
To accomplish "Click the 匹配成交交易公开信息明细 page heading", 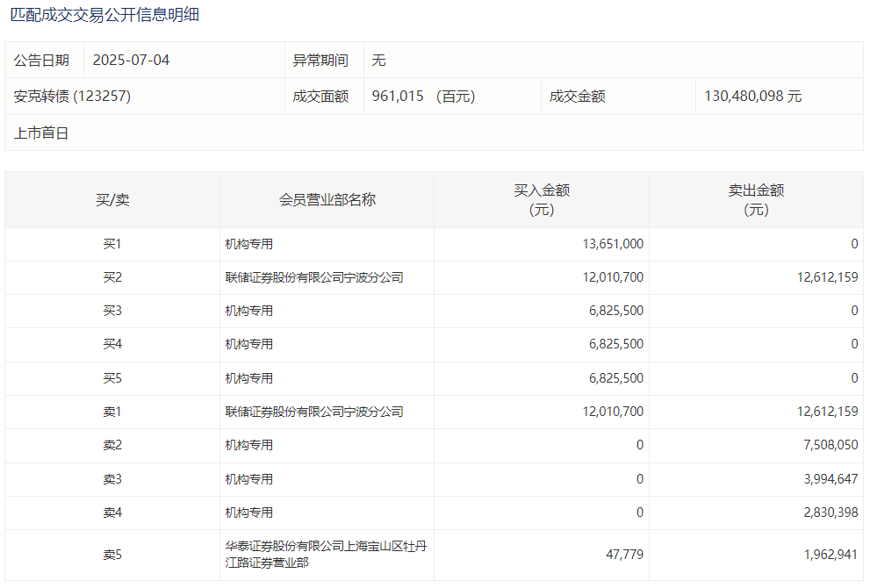I will [104, 15].
